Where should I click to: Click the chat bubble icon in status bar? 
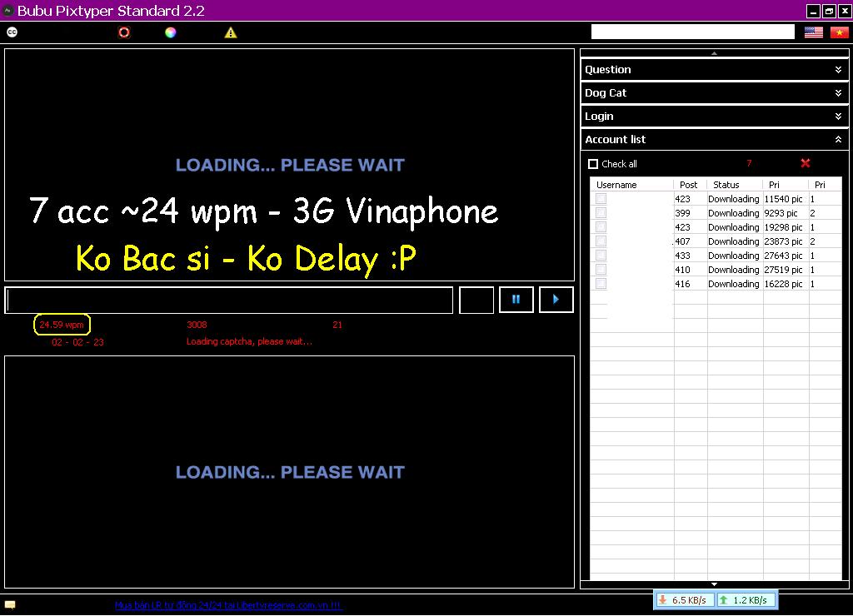click(x=10, y=604)
